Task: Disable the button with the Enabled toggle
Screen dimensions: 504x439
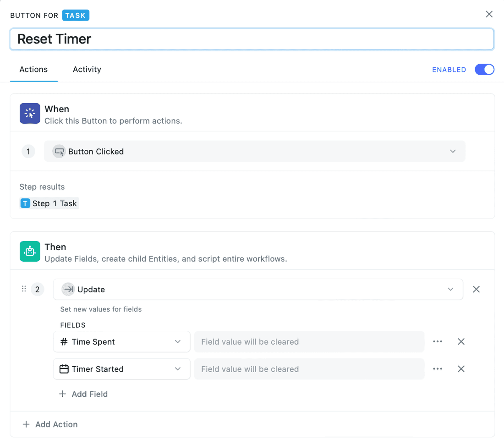Action: (484, 70)
